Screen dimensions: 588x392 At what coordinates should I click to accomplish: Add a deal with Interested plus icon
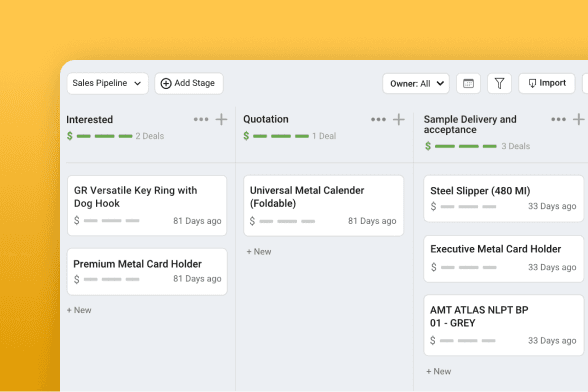tap(221, 119)
